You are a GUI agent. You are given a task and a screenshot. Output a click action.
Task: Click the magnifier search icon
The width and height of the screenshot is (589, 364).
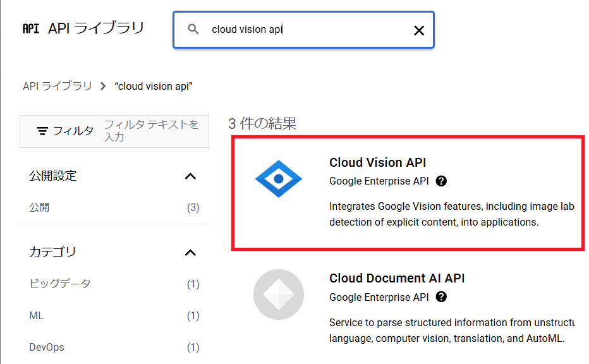point(193,29)
